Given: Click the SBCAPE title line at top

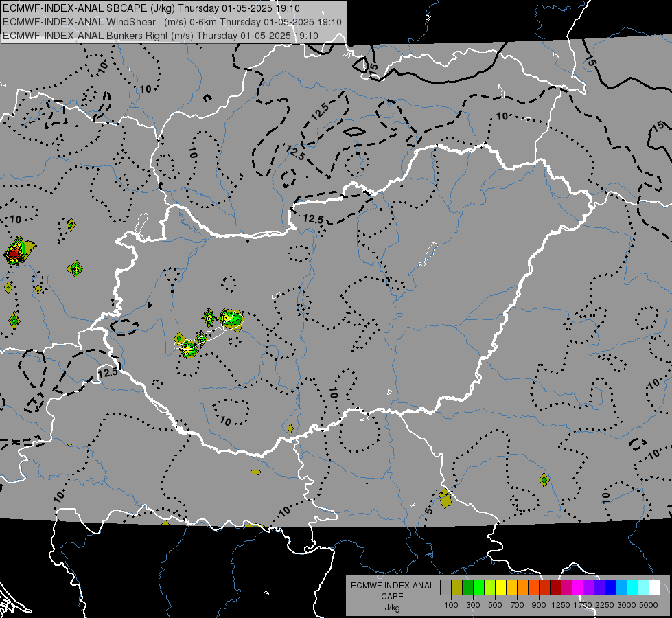Looking at the screenshot, I should (x=151, y=8).
